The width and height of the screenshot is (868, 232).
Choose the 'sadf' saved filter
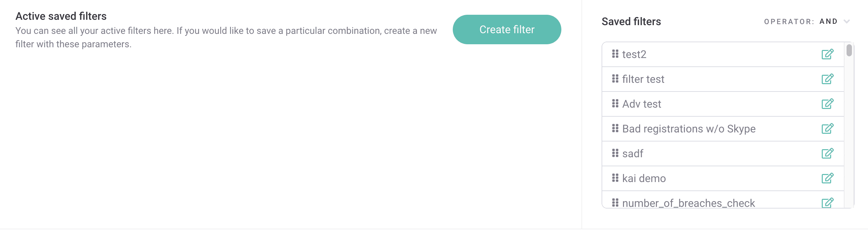pyautogui.click(x=723, y=154)
